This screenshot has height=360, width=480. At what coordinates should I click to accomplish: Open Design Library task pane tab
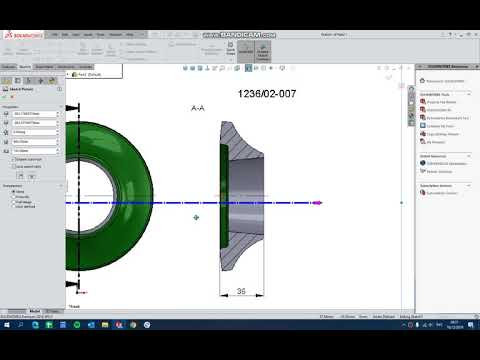click(x=411, y=96)
